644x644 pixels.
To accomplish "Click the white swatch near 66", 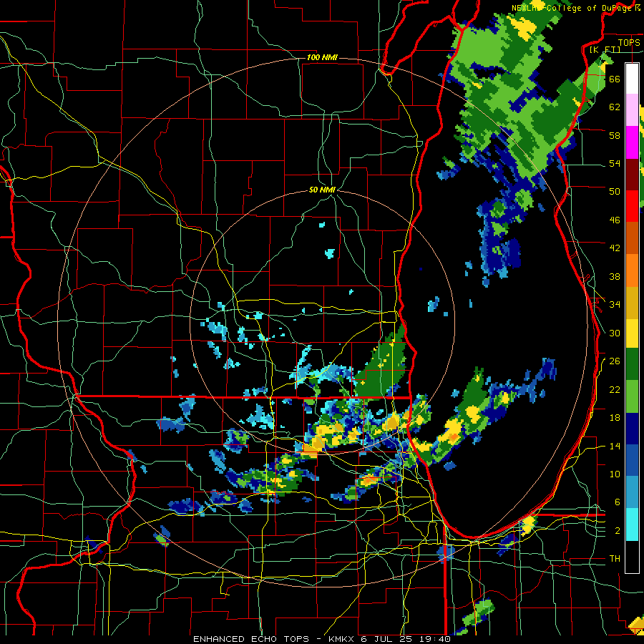I will coord(632,79).
